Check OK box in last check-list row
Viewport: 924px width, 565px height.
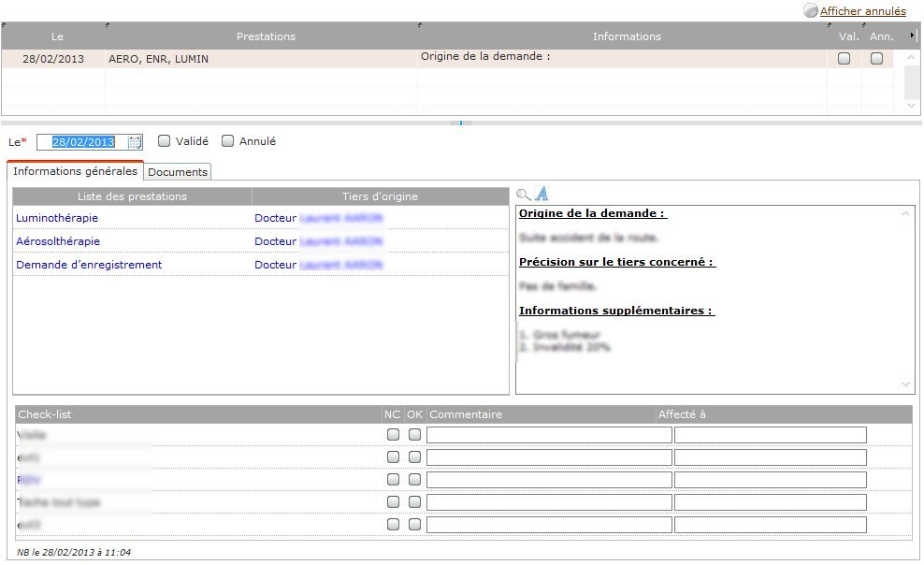pos(415,525)
